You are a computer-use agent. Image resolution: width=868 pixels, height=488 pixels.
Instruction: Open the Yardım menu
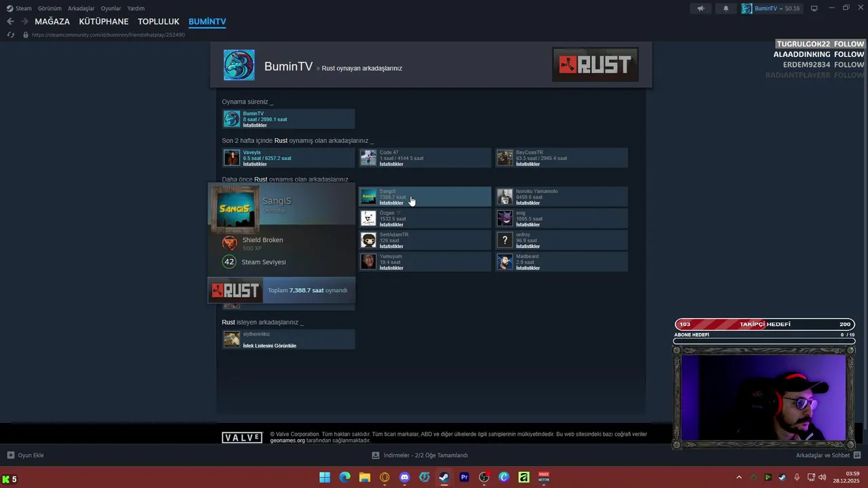(x=136, y=8)
